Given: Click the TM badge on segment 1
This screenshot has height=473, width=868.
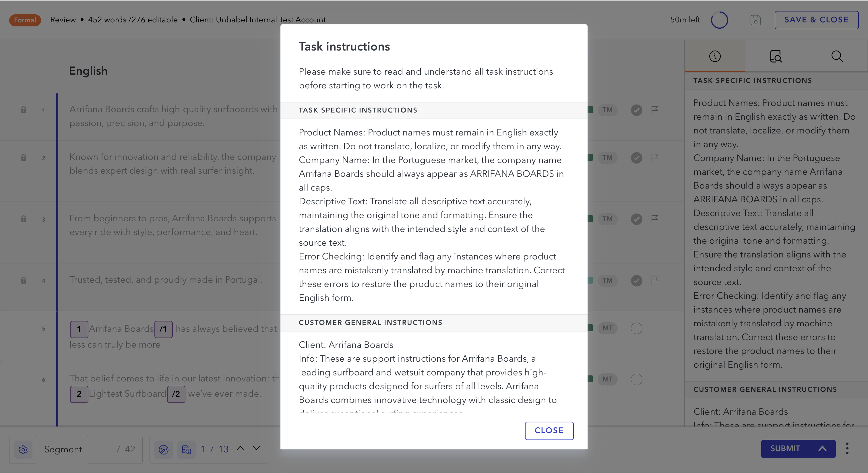Looking at the screenshot, I should coord(607,110).
